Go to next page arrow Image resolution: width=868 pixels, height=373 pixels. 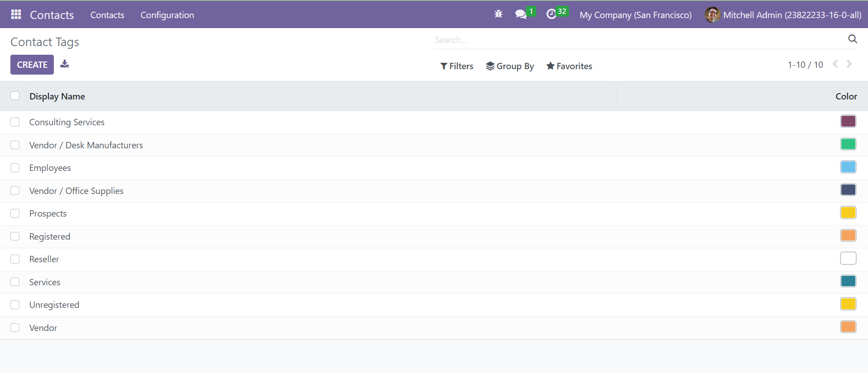tap(849, 64)
